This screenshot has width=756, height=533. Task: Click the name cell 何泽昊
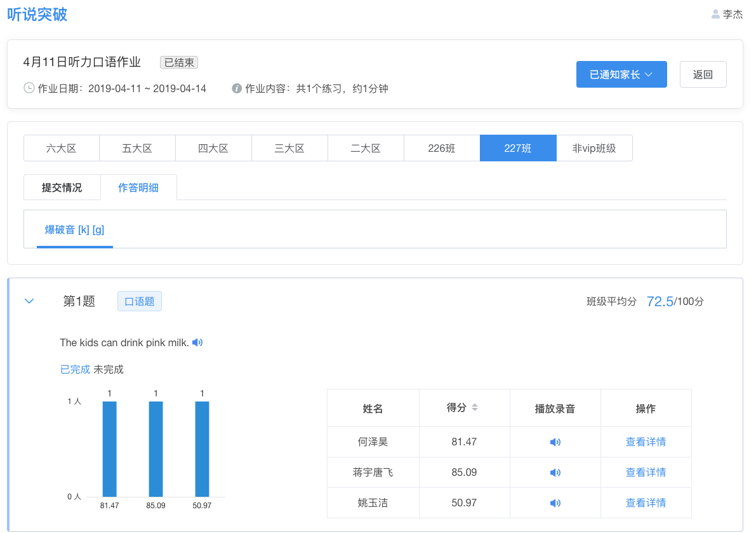pos(373,442)
